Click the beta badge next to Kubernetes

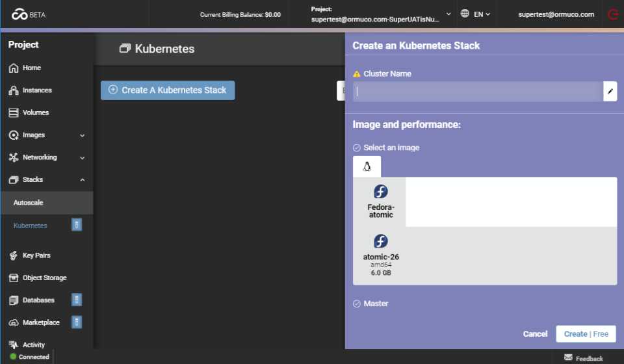click(x=77, y=225)
